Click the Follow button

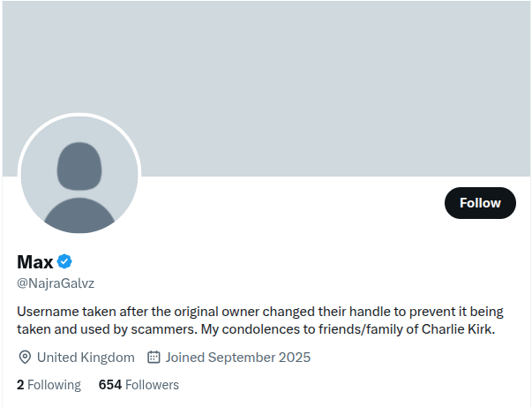coord(480,203)
